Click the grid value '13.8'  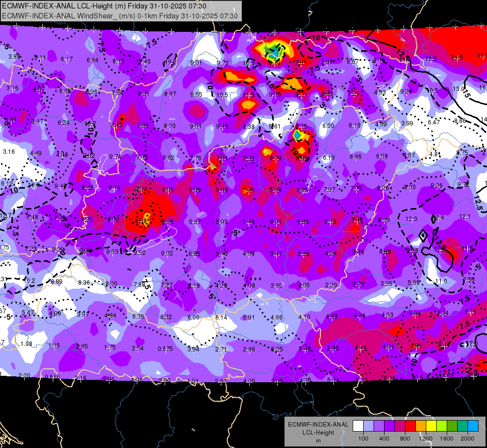pos(431,58)
